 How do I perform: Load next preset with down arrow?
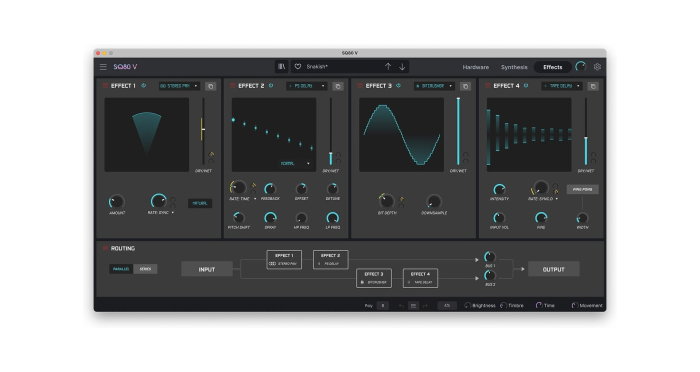(402, 67)
